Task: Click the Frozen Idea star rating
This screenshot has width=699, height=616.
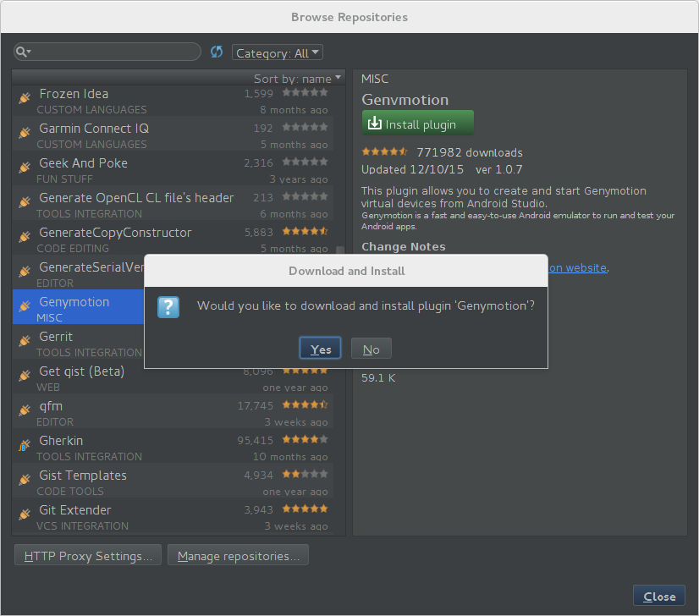Action: (x=305, y=92)
